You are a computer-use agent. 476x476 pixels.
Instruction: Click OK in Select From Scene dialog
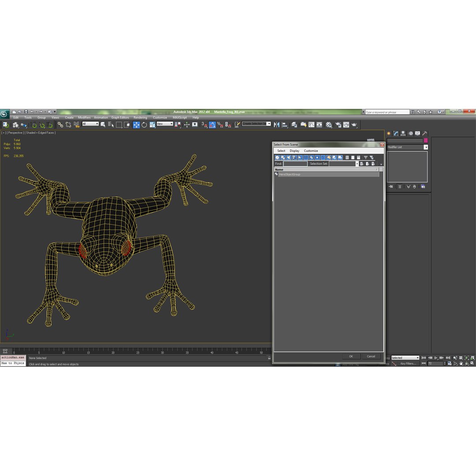(351, 357)
